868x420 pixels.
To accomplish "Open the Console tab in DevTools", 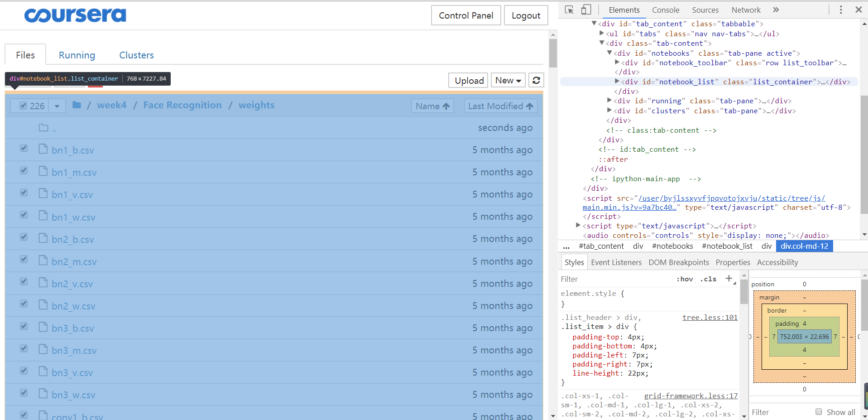I will click(666, 10).
